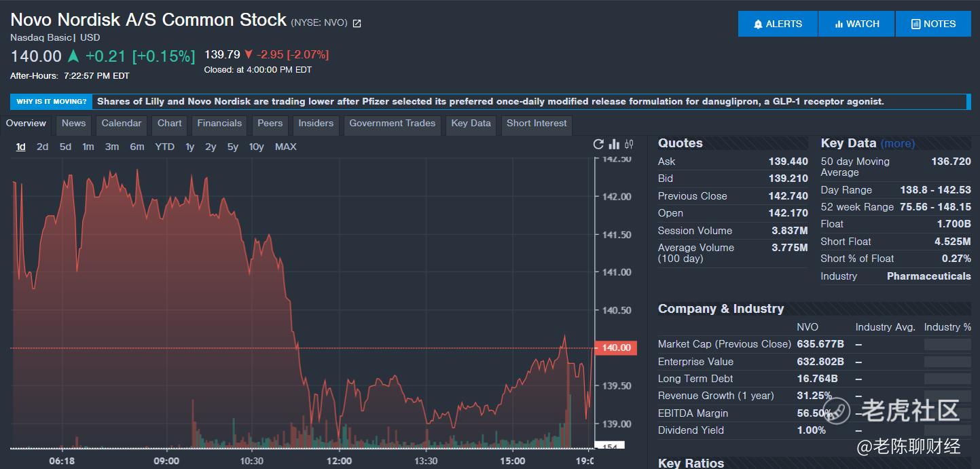
Task: Click Average Volume value 3.775M
Action: point(790,248)
